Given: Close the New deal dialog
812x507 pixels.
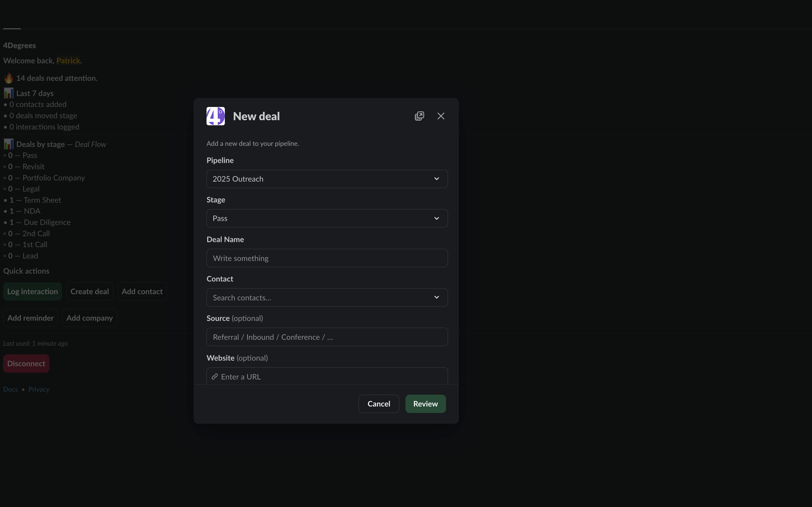Looking at the screenshot, I should pos(441,116).
